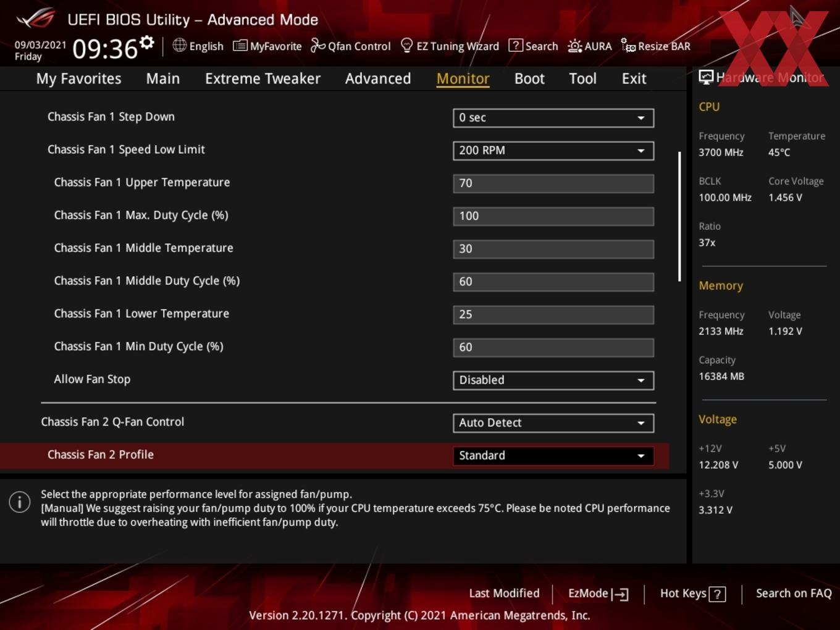Click the ROG logo icon

(36, 18)
